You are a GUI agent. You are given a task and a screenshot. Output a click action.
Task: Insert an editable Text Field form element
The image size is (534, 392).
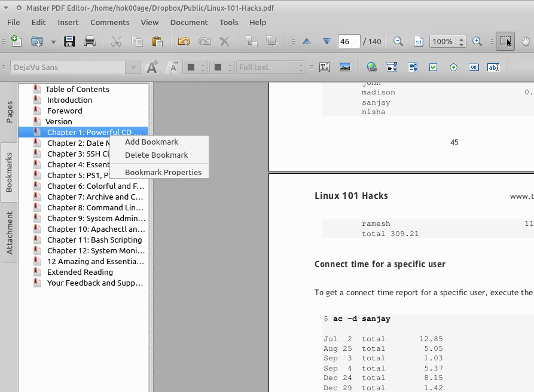coord(493,67)
